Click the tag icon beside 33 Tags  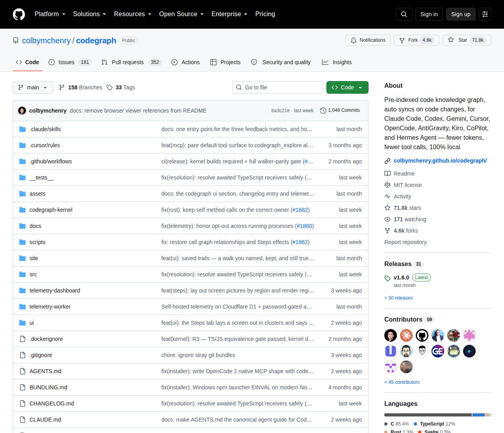(109, 87)
